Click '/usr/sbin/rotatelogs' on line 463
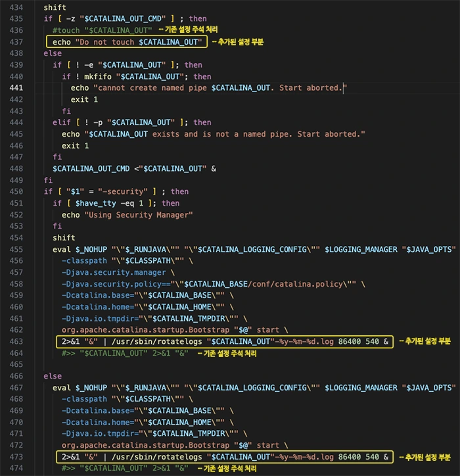This screenshot has width=460, height=476. [x=156, y=342]
